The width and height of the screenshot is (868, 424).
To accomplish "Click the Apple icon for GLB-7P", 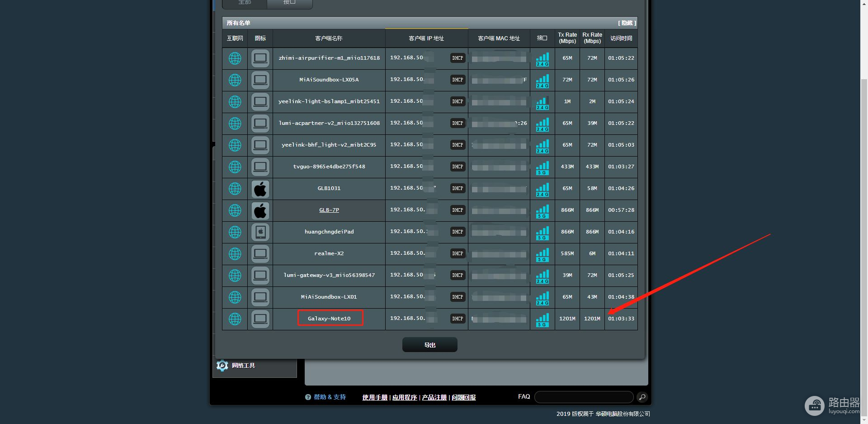I will click(x=260, y=210).
